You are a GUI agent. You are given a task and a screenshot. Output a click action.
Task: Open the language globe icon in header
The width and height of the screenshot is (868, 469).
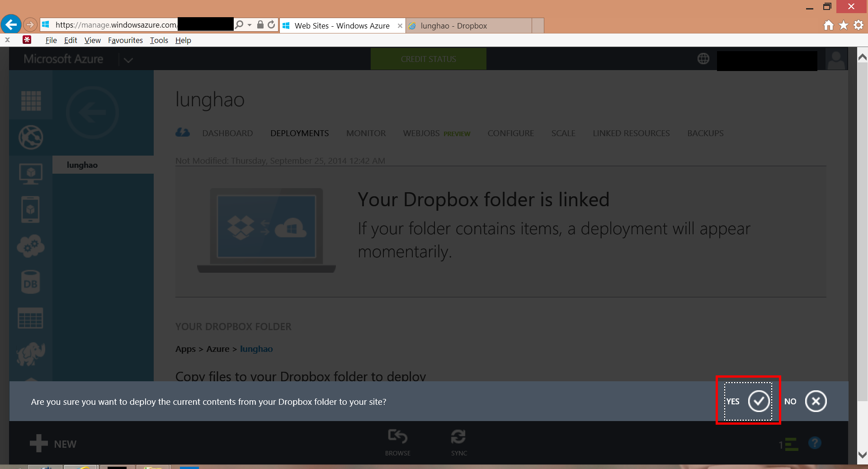click(703, 58)
